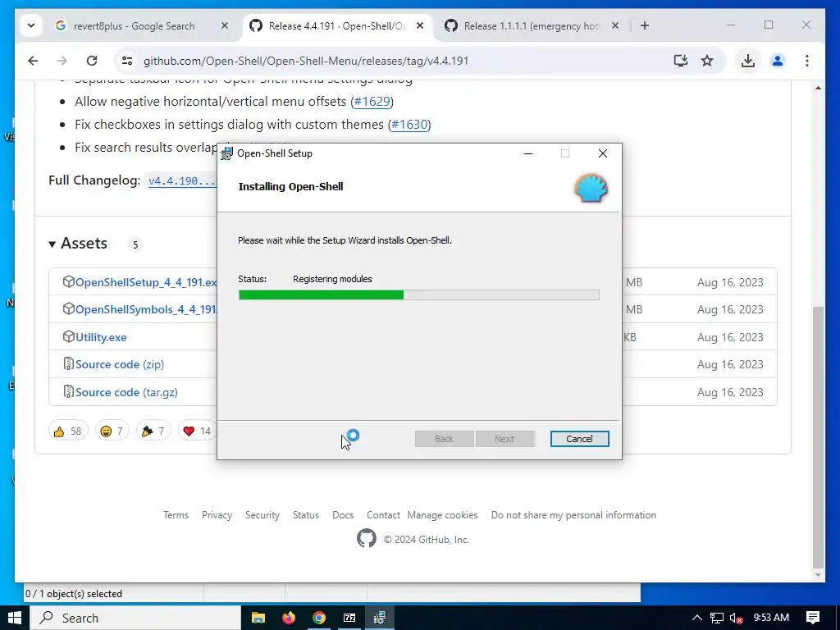Open issue link #1630

coord(409,125)
